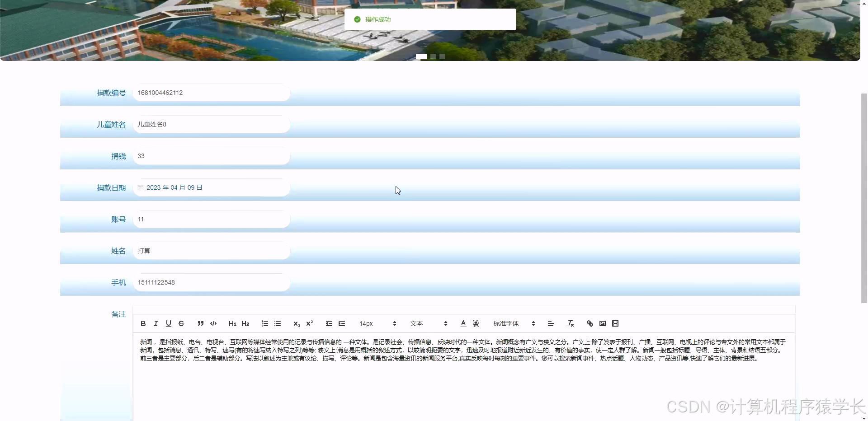
Task: Click the 捐款日期 field label
Action: (x=111, y=187)
